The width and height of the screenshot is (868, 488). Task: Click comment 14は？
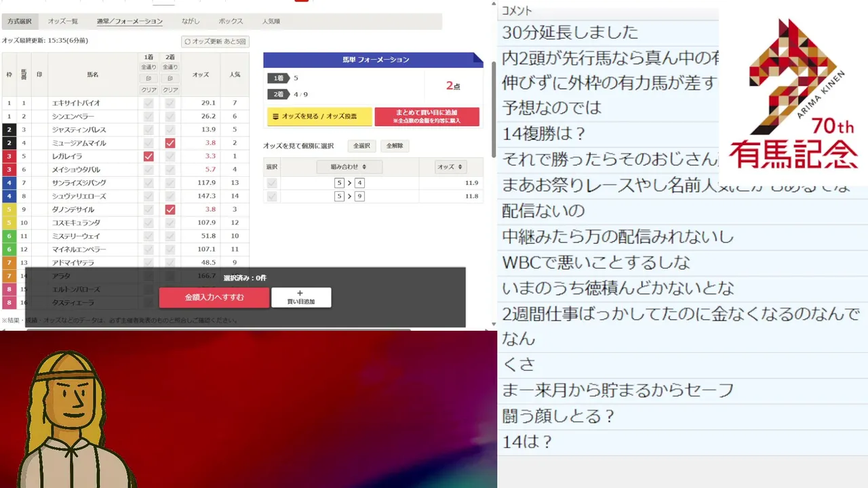pyautogui.click(x=528, y=443)
